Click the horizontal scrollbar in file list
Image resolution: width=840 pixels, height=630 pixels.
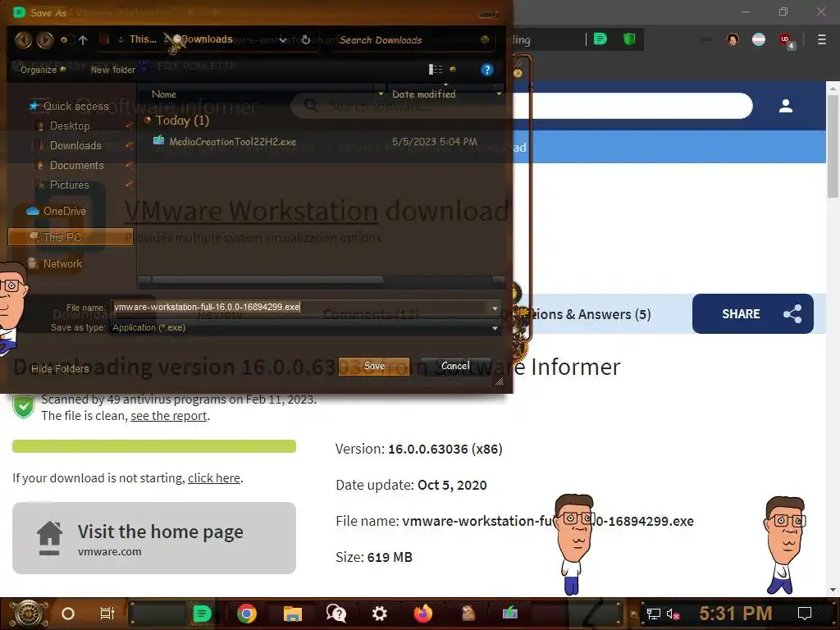[x=267, y=280]
